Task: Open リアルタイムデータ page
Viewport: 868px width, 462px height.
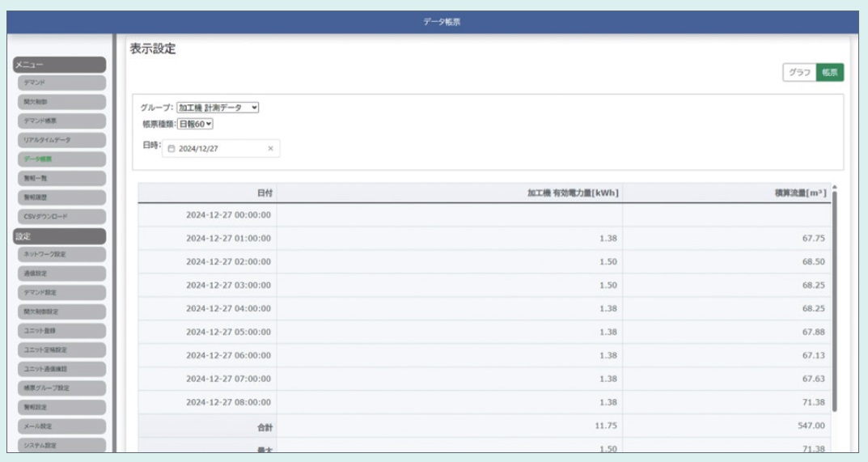Action: pos(61,140)
